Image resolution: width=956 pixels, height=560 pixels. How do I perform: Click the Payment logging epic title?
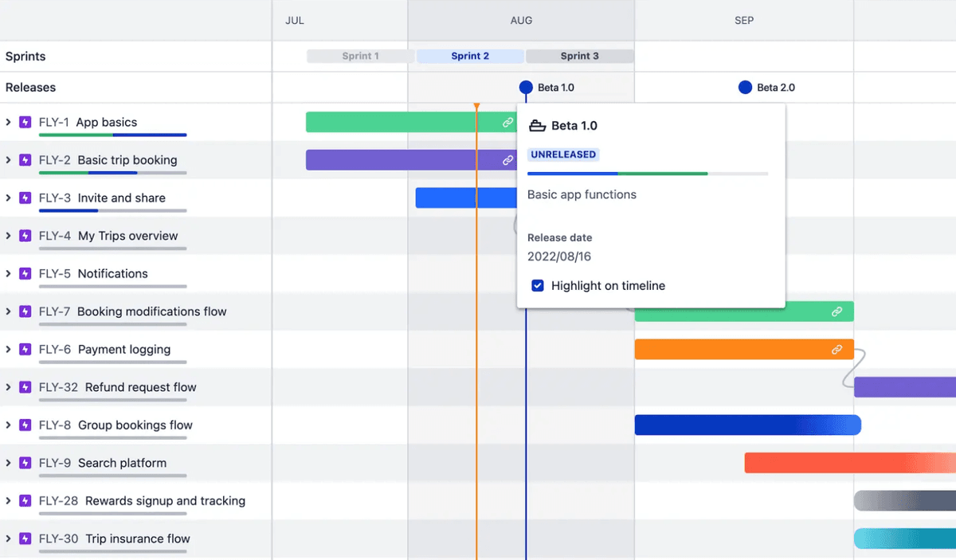(x=124, y=350)
